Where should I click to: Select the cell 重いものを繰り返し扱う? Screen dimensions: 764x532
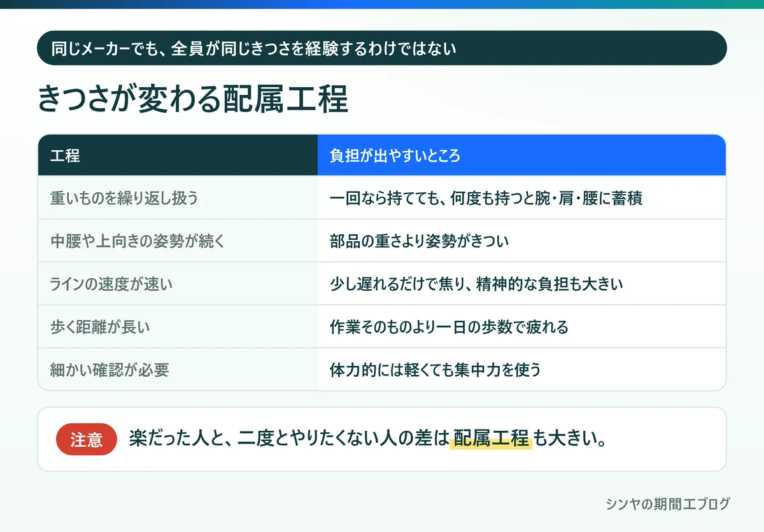[178, 198]
